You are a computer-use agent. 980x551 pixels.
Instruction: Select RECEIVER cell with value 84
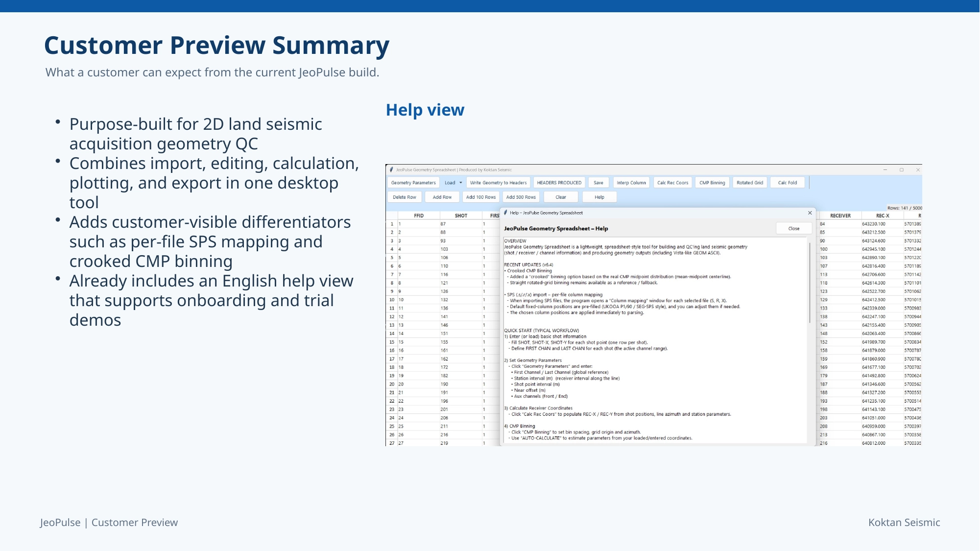tap(840, 224)
